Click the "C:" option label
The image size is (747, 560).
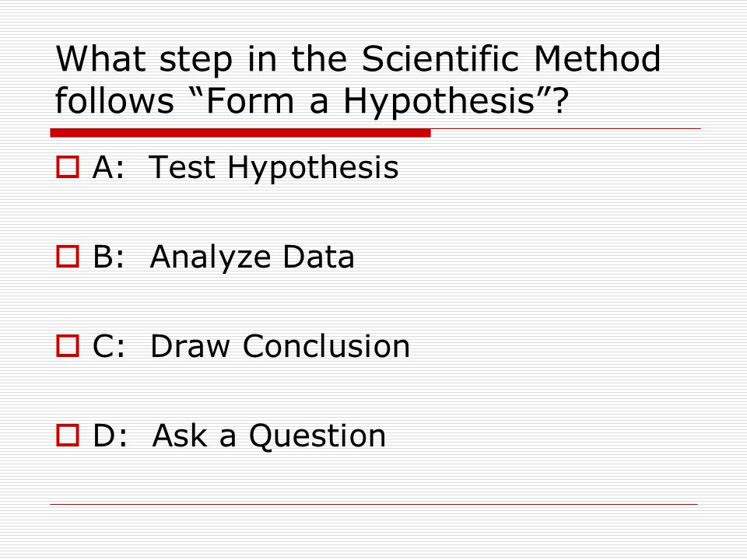coord(109,345)
